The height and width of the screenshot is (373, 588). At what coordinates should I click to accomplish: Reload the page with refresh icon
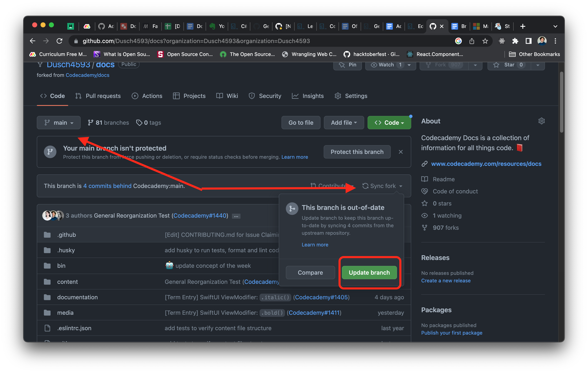(59, 41)
